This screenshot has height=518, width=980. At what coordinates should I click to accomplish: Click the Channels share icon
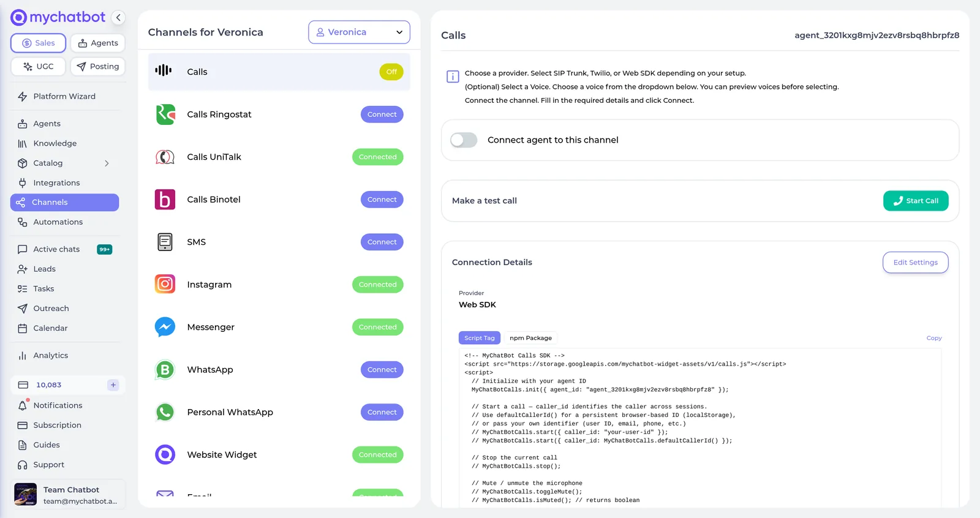21,202
